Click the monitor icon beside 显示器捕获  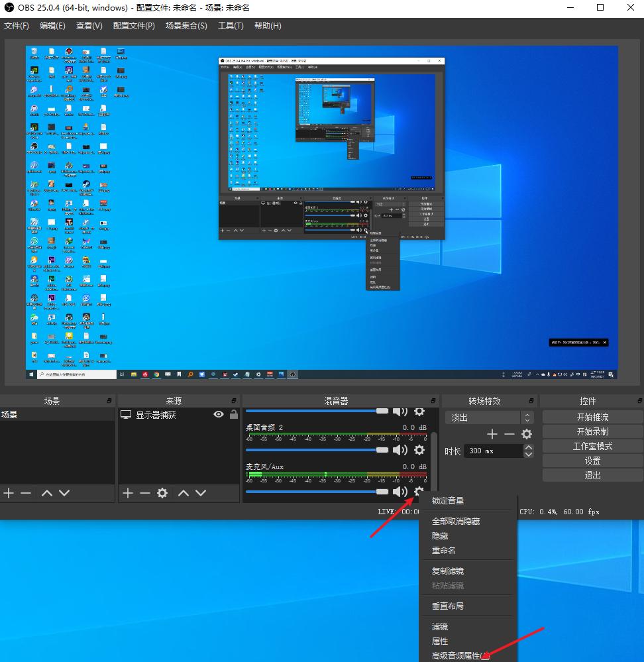126,415
